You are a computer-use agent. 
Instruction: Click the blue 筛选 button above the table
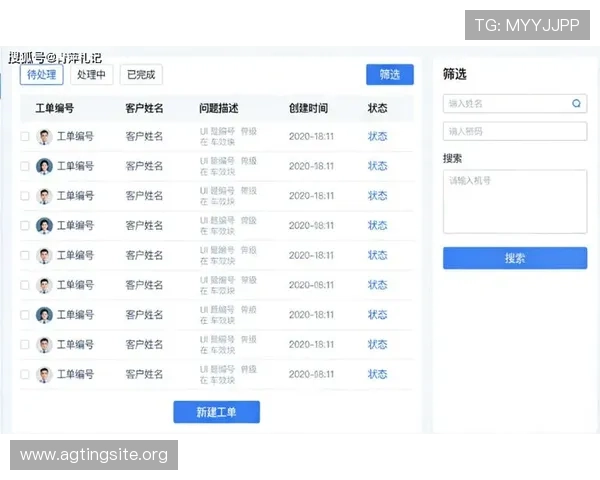390,75
